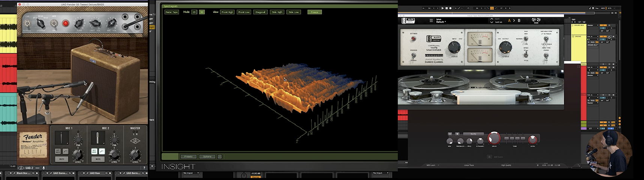644x180 pixels.
Task: Flip the SPEED IPS switch
Action: pos(526,54)
